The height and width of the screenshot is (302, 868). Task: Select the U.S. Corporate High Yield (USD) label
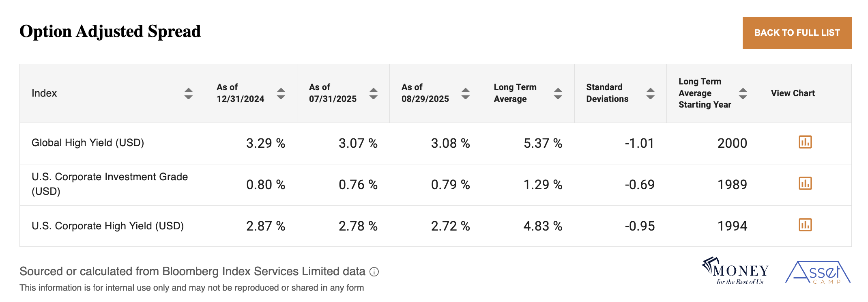[x=107, y=226]
